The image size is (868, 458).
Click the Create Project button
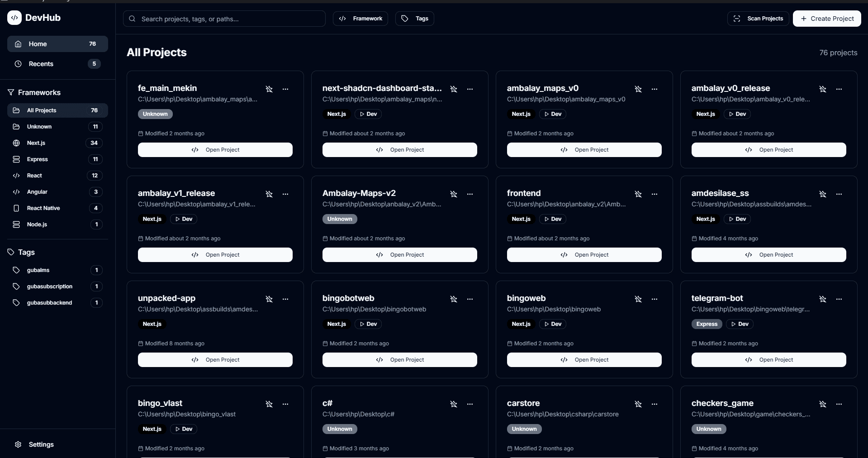[x=827, y=19]
